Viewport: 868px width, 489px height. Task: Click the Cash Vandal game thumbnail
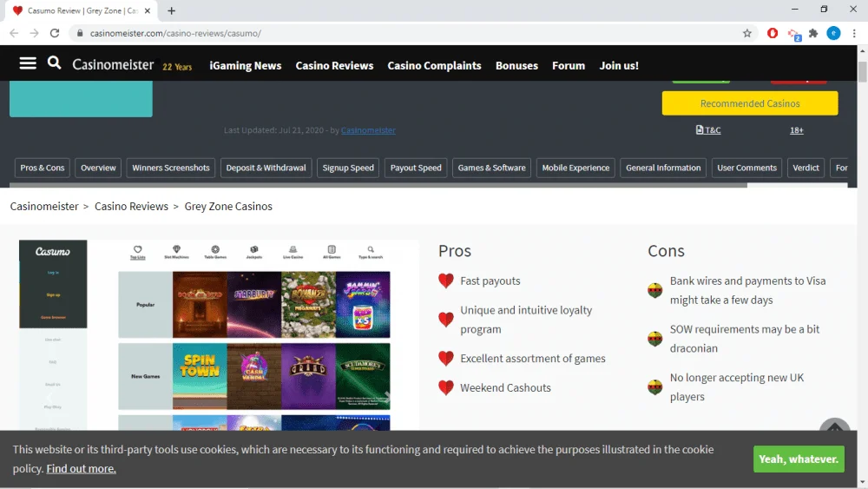[x=254, y=376]
